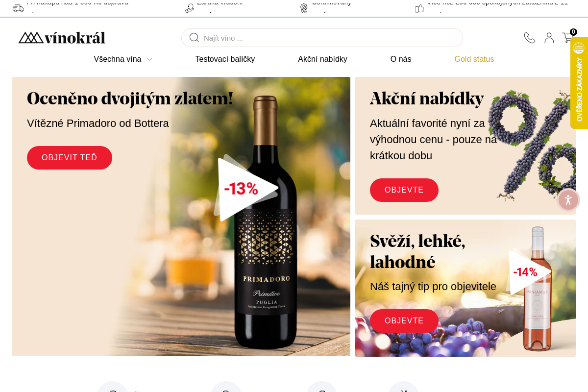Open the user account icon
The height and width of the screenshot is (392, 588).
pyautogui.click(x=549, y=37)
